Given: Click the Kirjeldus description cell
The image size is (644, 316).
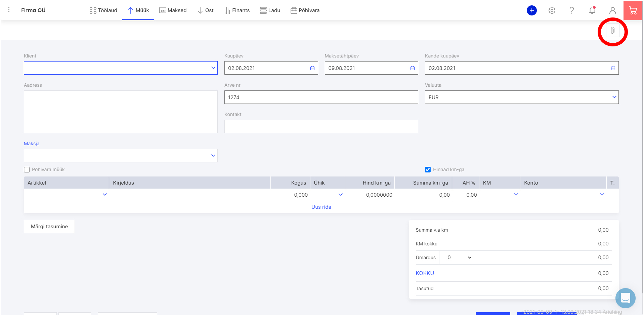Looking at the screenshot, I should coord(190,195).
